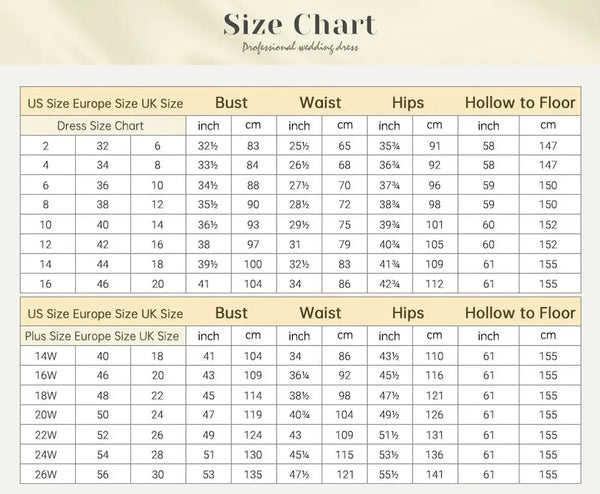The height and width of the screenshot is (494, 600).
Task: Click the Waist header in the upper table
Action: coord(320,103)
